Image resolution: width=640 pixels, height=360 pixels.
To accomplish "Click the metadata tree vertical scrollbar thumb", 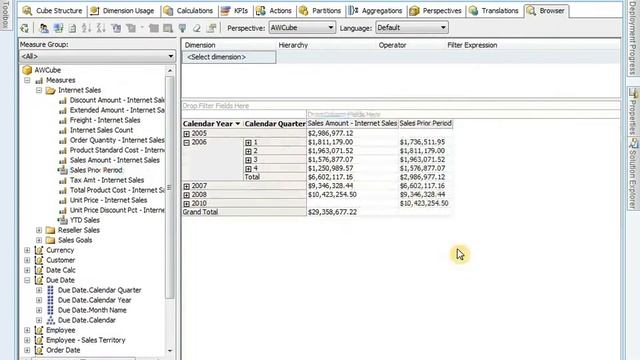I will (x=170, y=188).
